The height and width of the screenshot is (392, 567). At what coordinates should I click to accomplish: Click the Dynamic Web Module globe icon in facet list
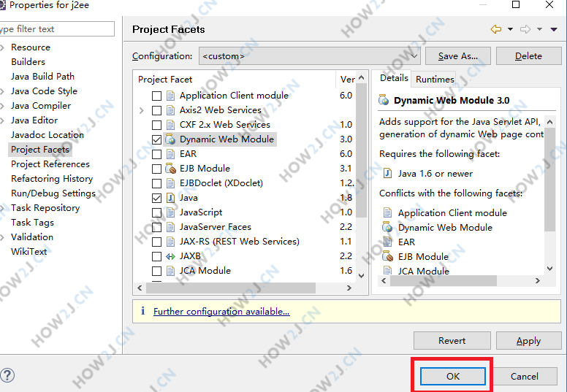click(170, 139)
